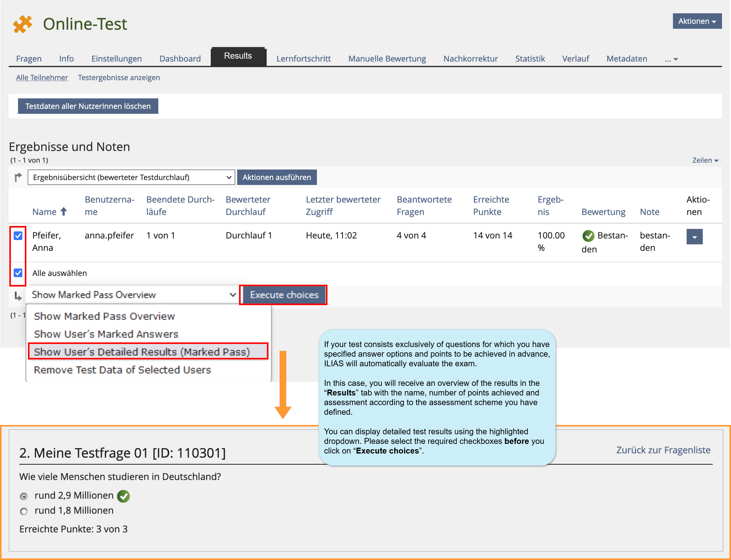This screenshot has height=560, width=731.
Task: Toggle checkbox for Pfeifer, Anna row
Action: (x=18, y=236)
